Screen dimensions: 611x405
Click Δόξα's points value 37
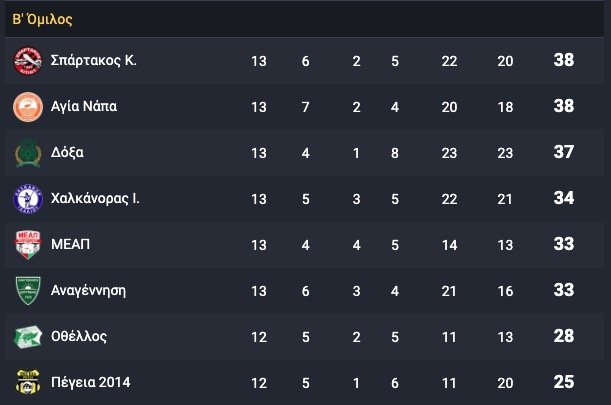click(563, 152)
